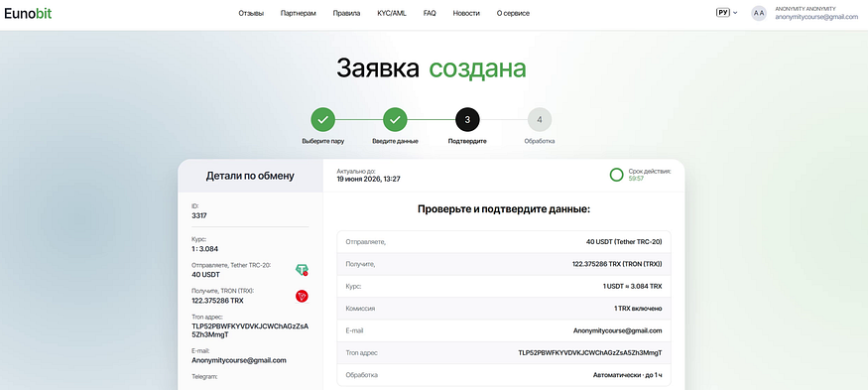Open the Новости menu item
Viewport: 868px width, 390px height.
point(466,13)
